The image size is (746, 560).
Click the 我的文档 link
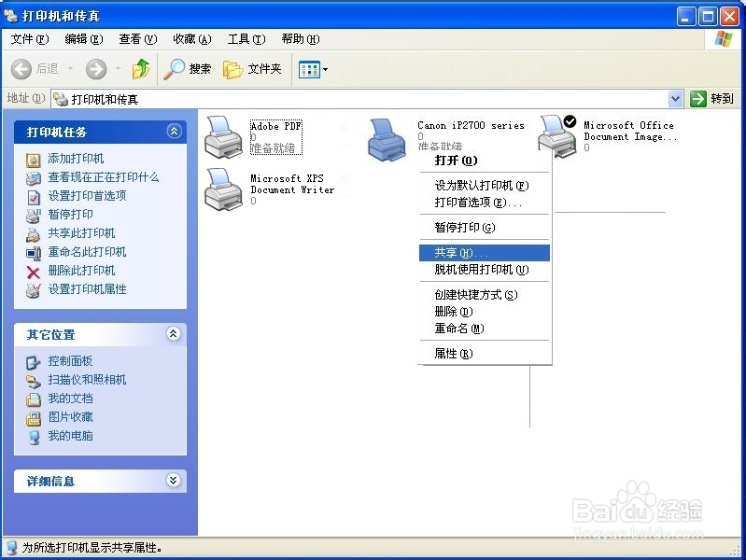coord(70,399)
